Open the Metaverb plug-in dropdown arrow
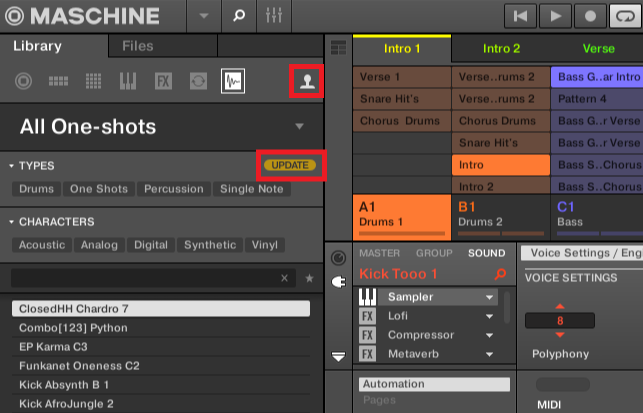The image size is (643, 413). [489, 354]
